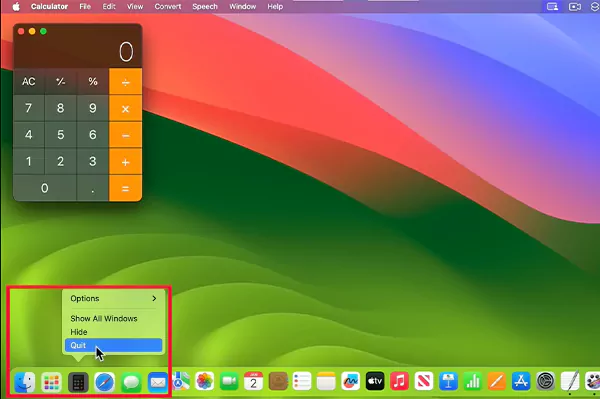Tap the 6 key on calculator

pyautogui.click(x=93, y=135)
